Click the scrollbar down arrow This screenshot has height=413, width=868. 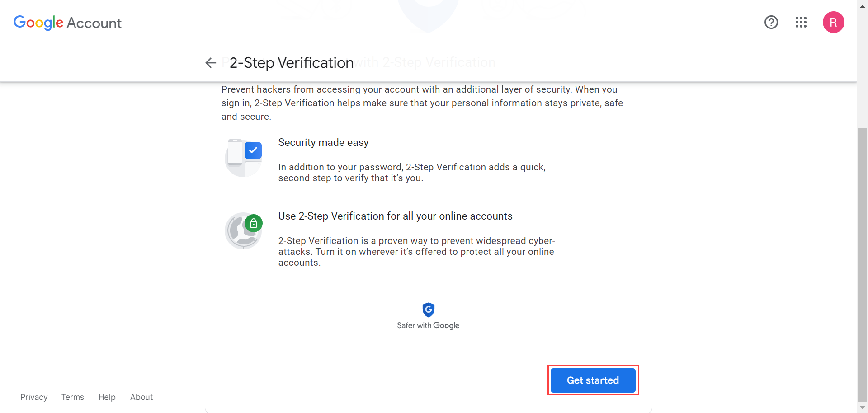click(862, 407)
